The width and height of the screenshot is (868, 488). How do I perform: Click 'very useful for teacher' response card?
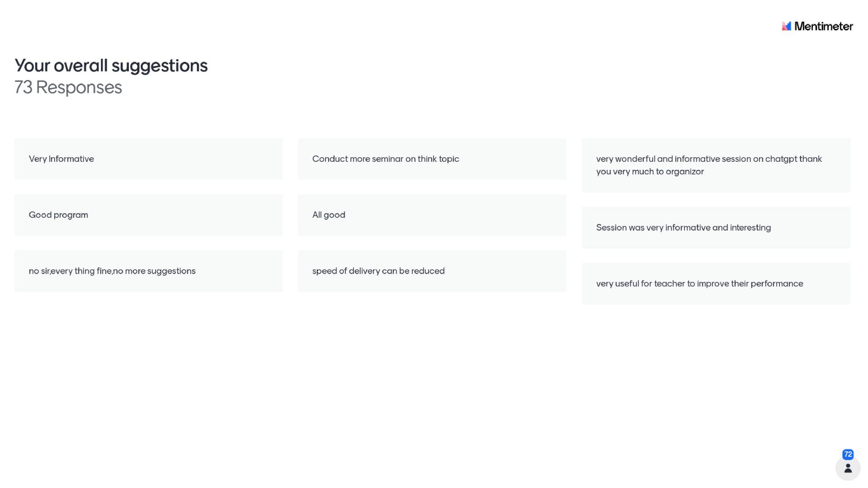coord(715,284)
